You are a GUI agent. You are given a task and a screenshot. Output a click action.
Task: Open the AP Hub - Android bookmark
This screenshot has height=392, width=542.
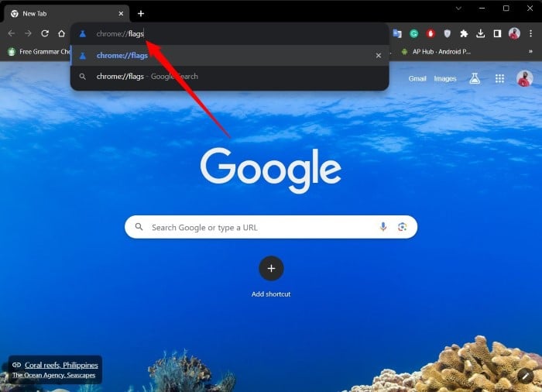pos(435,52)
